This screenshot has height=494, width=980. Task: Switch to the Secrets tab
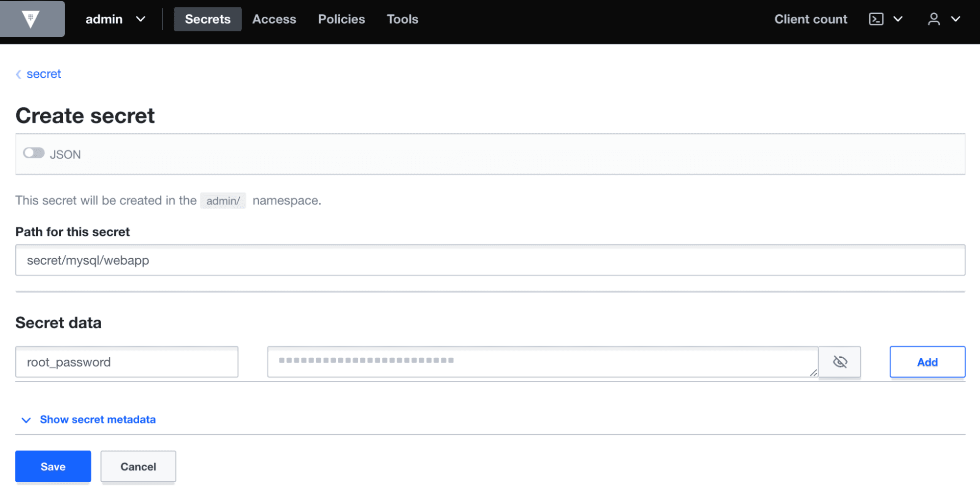point(207,19)
